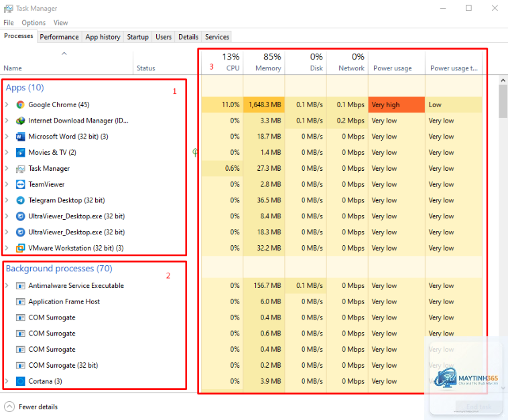Click the Task Manager title bar icon
The height and width of the screenshot is (420, 508).
[9, 9]
